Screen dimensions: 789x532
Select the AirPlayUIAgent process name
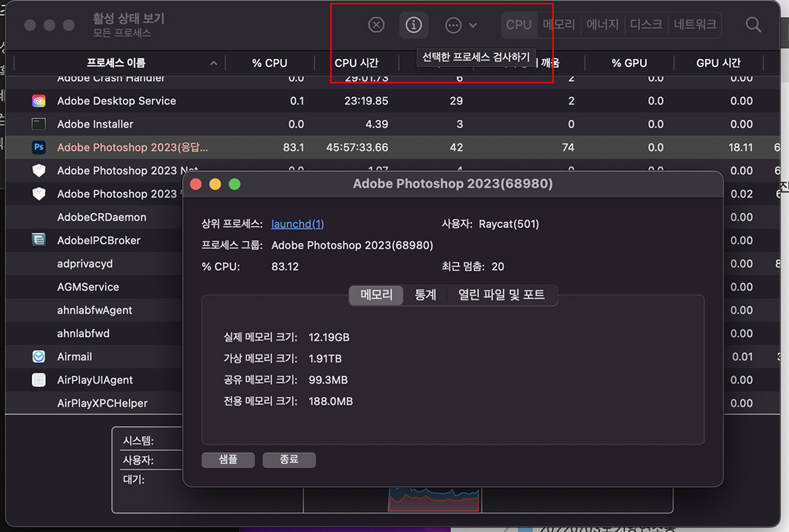pos(94,379)
